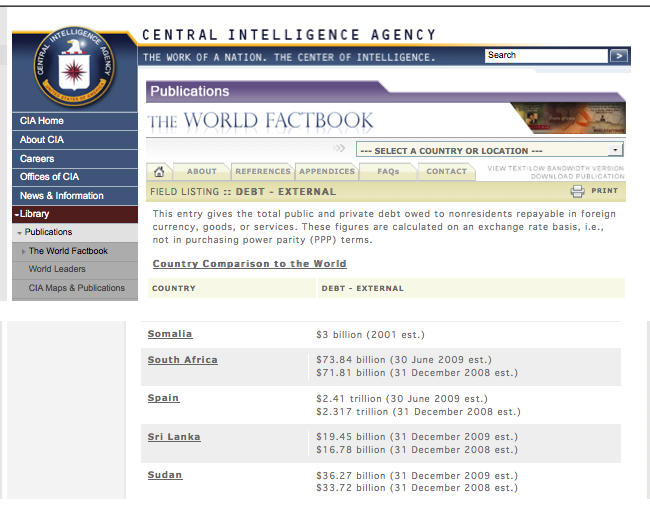Click South Africa's $73.84 billion value
The image size is (650, 517).
404,360
